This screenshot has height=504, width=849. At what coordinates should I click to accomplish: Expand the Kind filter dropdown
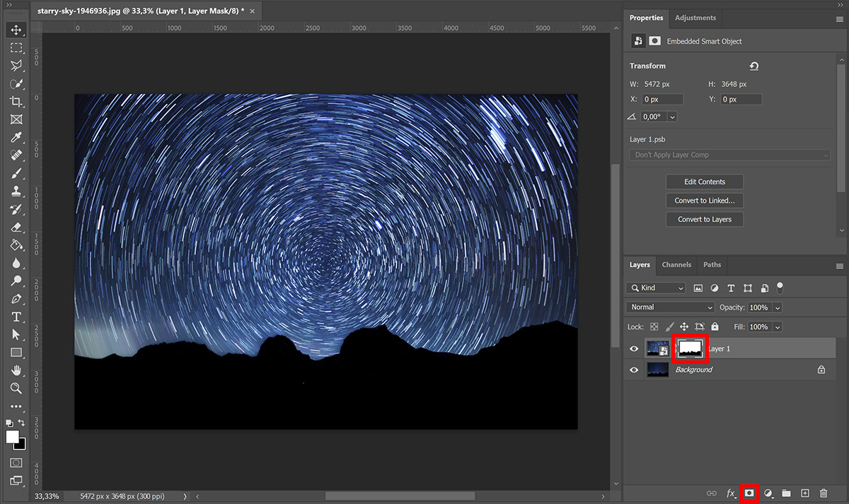point(655,288)
